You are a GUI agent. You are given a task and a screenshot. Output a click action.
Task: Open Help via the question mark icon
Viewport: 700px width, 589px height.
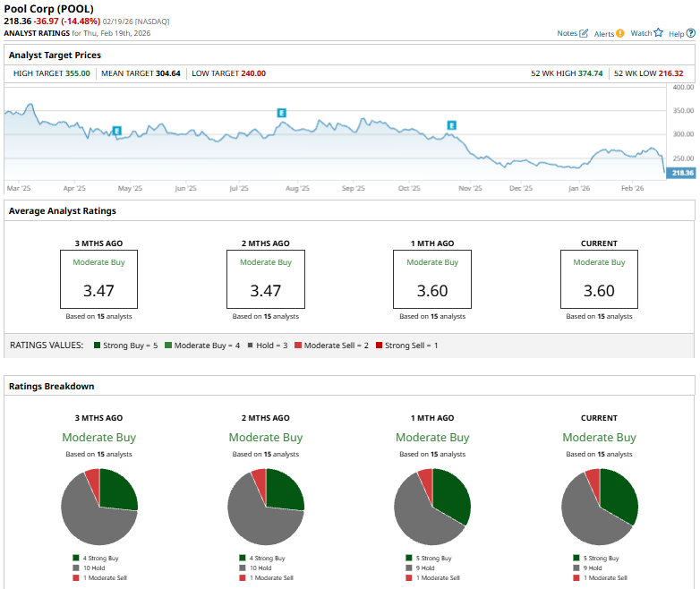pyautogui.click(x=689, y=33)
